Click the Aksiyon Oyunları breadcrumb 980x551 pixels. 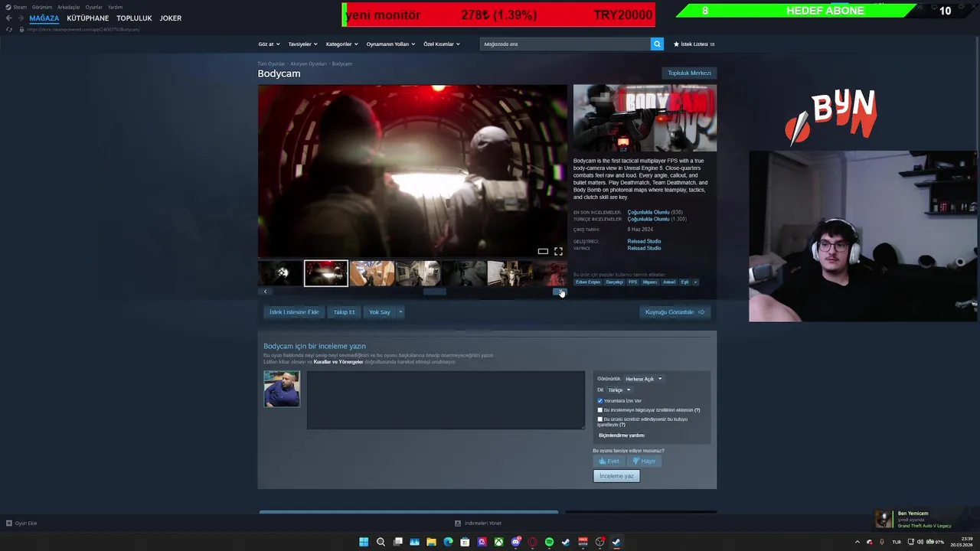click(309, 64)
